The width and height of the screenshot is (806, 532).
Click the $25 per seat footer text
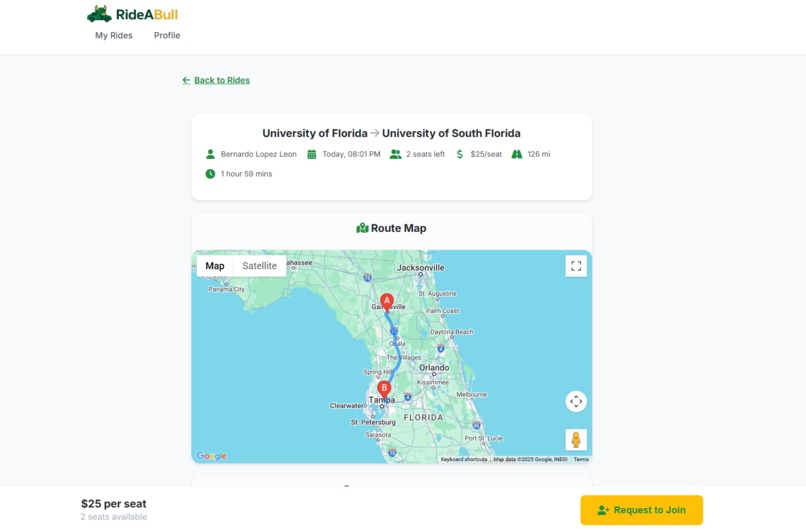point(114,504)
